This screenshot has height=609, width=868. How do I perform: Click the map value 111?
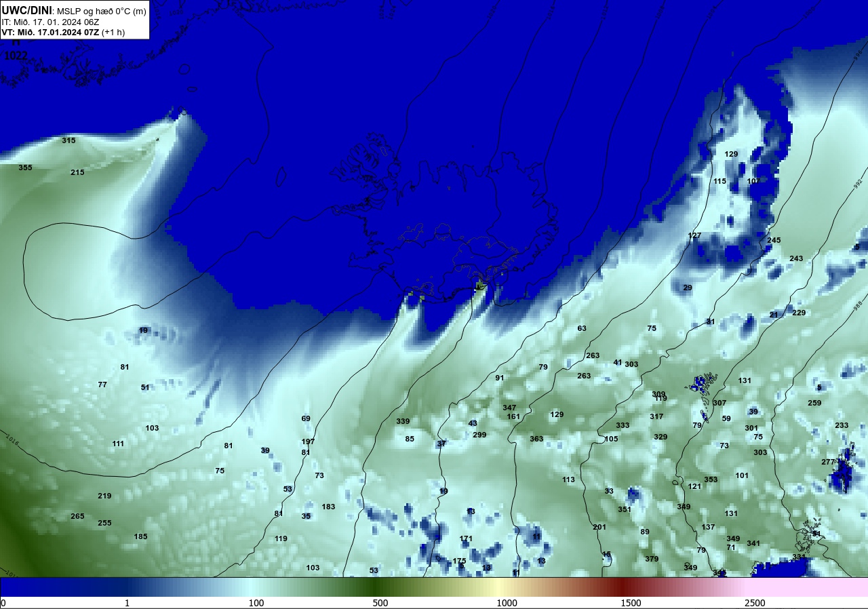pyautogui.click(x=118, y=444)
